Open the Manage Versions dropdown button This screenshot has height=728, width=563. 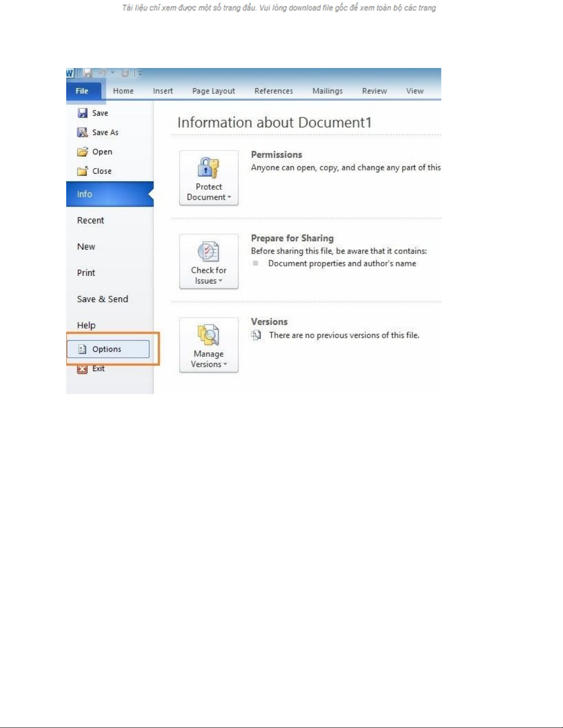209,345
